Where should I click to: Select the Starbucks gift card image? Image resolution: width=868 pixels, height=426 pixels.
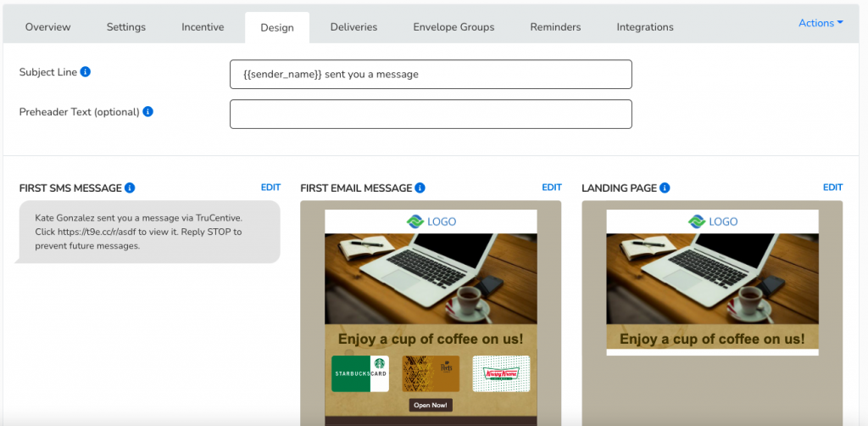click(x=359, y=373)
